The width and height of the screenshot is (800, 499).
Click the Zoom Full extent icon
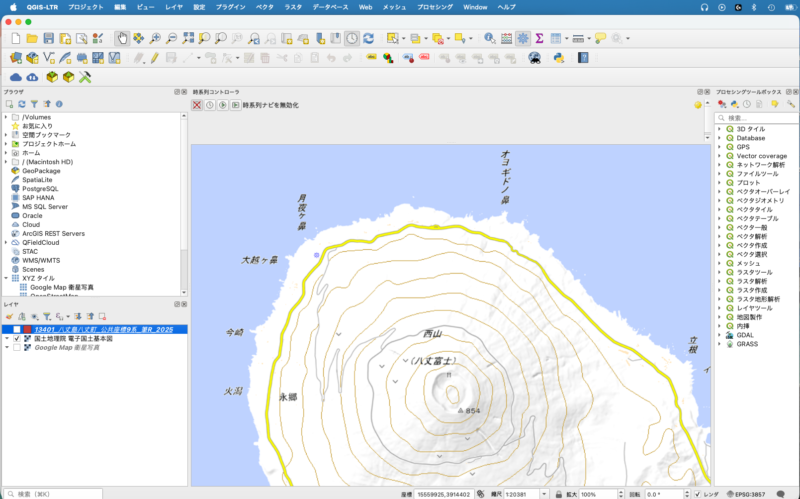tap(187, 38)
